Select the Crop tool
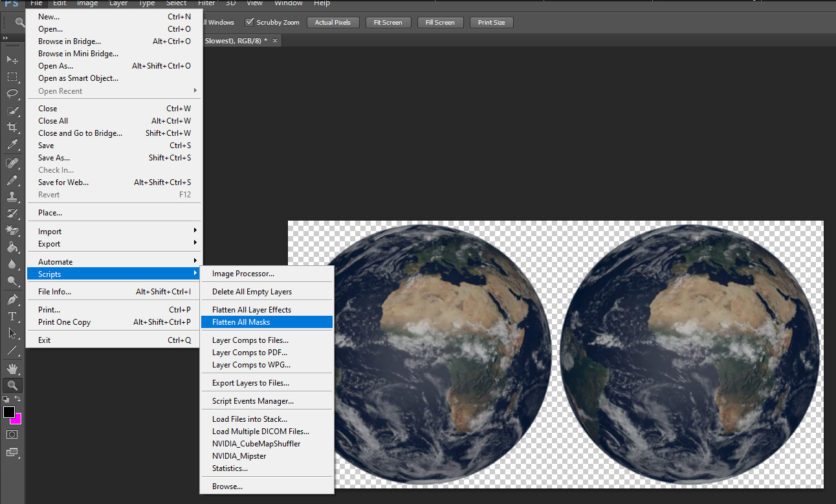This screenshot has width=836, height=504. (x=12, y=127)
